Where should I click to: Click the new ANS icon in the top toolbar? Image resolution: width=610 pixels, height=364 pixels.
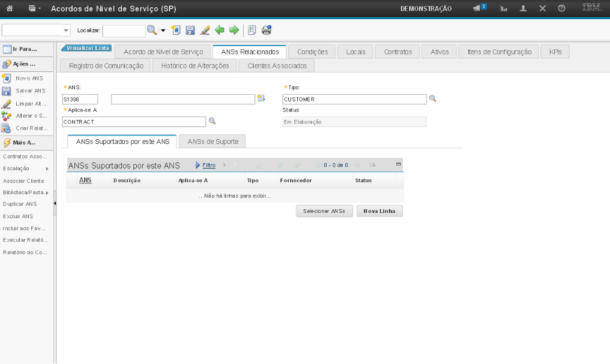click(x=176, y=30)
